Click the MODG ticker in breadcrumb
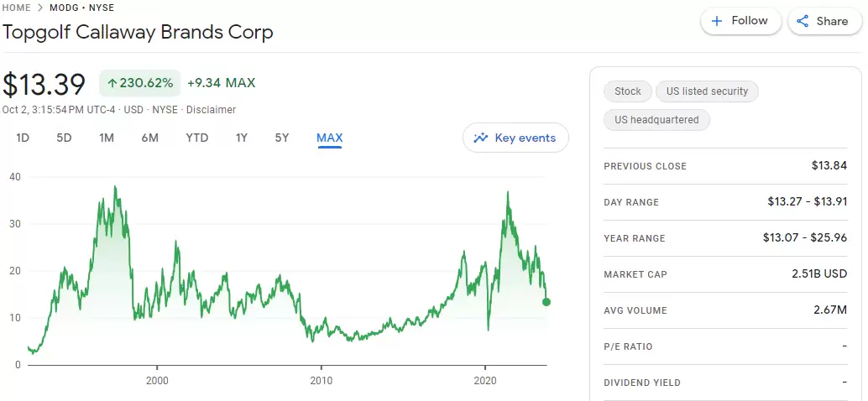This screenshot has width=868, height=401. (65, 8)
